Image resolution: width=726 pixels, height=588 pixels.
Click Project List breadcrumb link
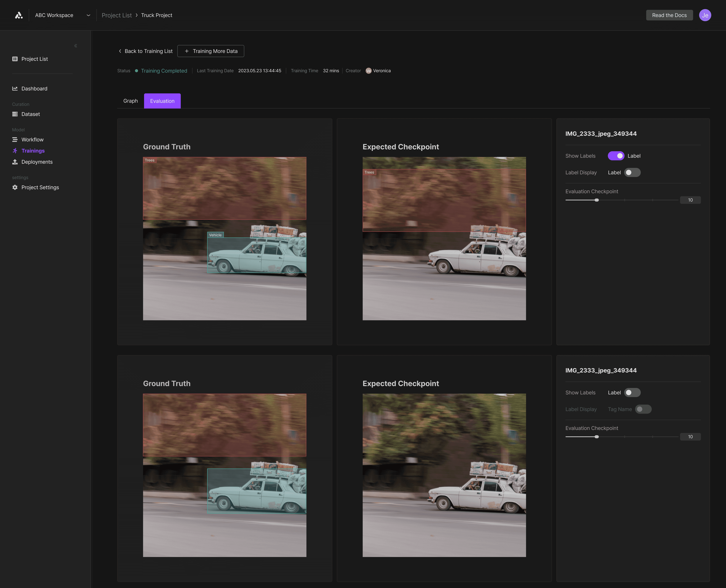tap(116, 15)
